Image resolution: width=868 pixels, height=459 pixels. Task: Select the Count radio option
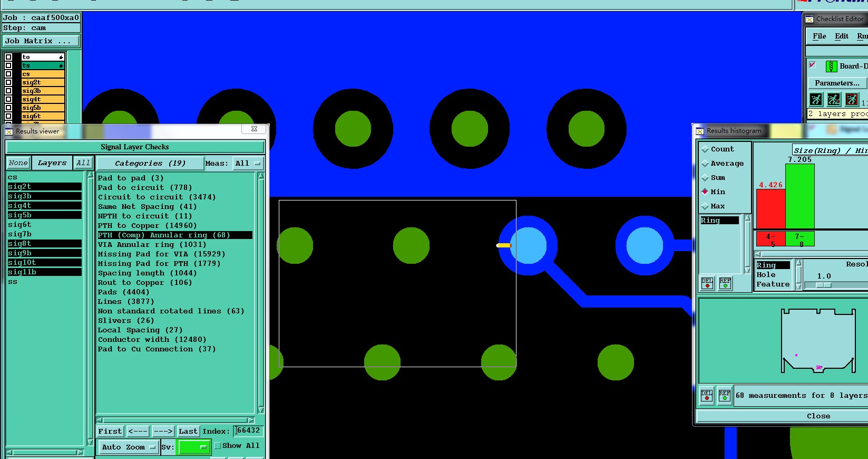coord(705,149)
